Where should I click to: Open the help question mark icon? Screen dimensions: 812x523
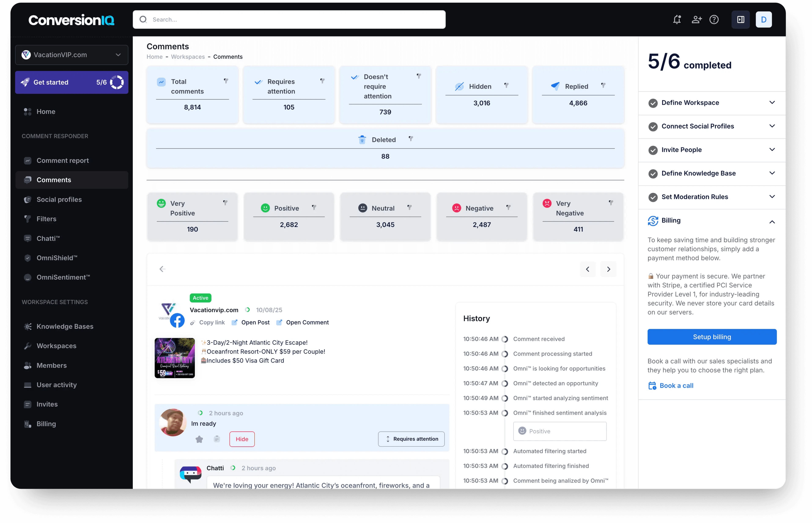[x=714, y=20]
